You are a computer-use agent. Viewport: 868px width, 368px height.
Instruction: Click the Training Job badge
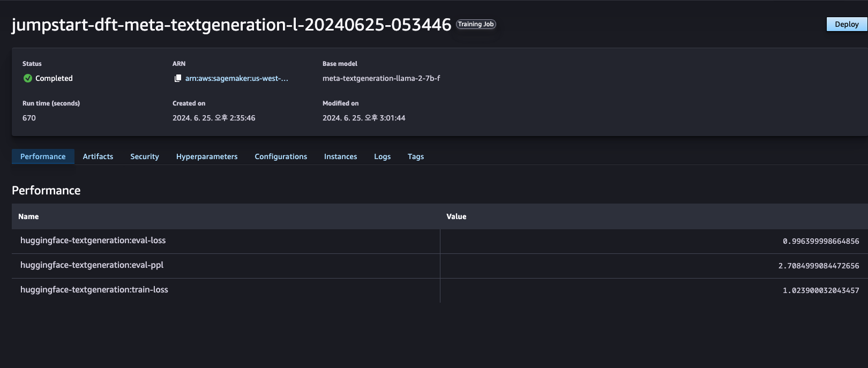click(476, 24)
